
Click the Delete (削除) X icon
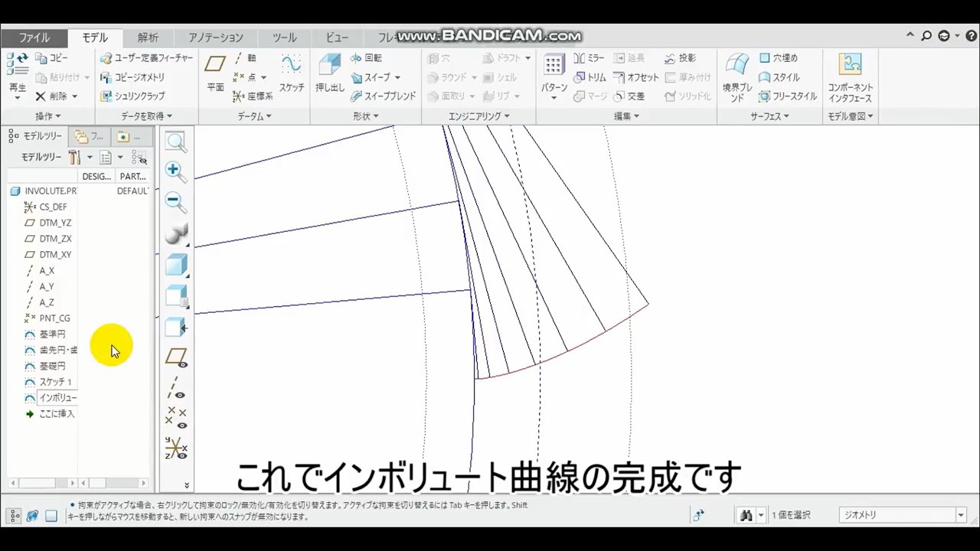pyautogui.click(x=41, y=96)
